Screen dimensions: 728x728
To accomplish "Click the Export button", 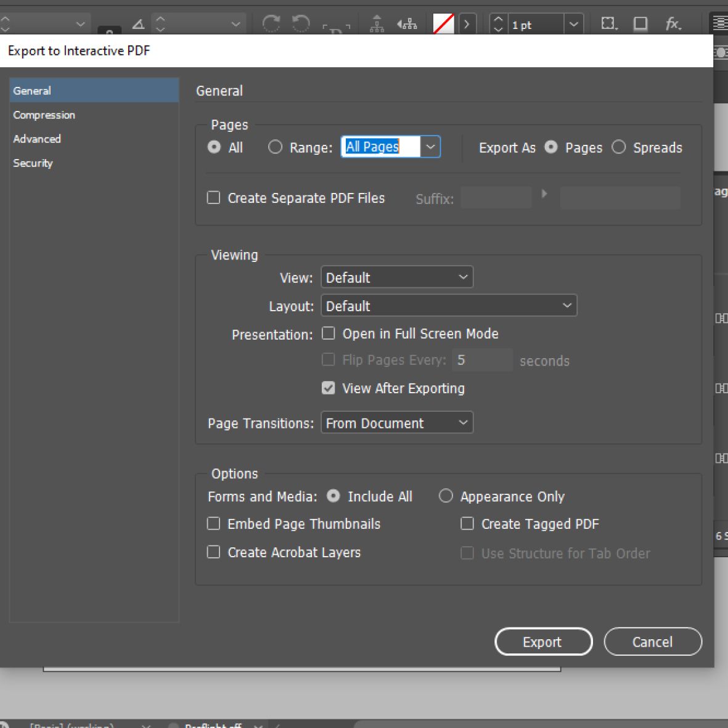I will click(544, 642).
